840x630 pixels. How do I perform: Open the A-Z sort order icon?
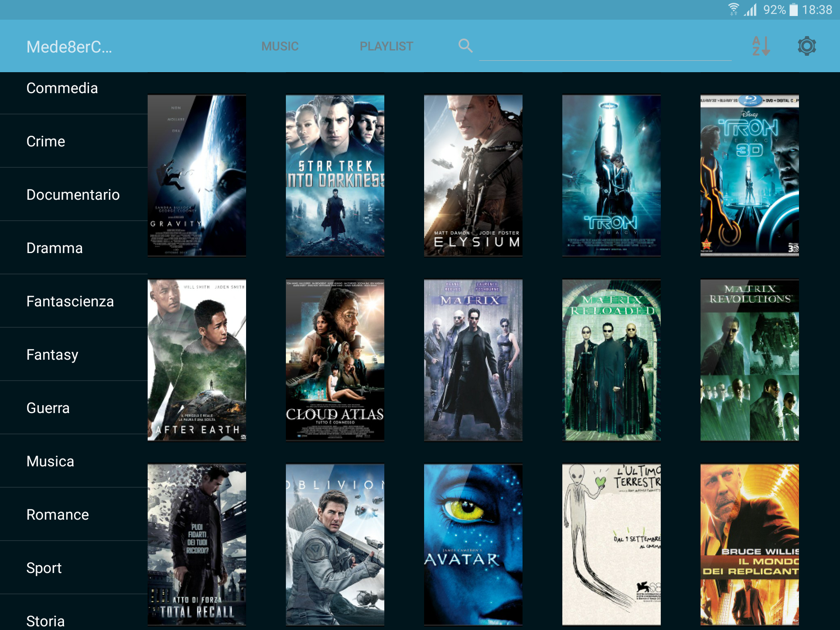coord(761,46)
